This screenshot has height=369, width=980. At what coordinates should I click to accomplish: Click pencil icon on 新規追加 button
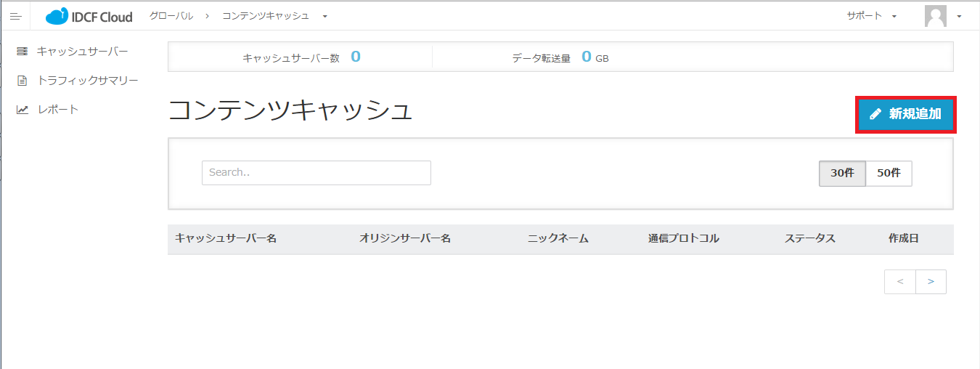(875, 114)
